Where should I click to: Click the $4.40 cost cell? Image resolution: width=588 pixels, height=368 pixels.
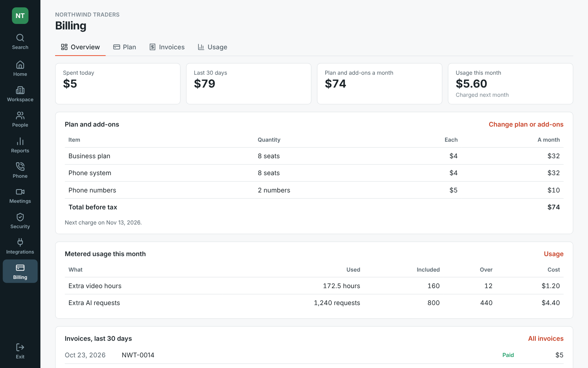[x=551, y=303]
